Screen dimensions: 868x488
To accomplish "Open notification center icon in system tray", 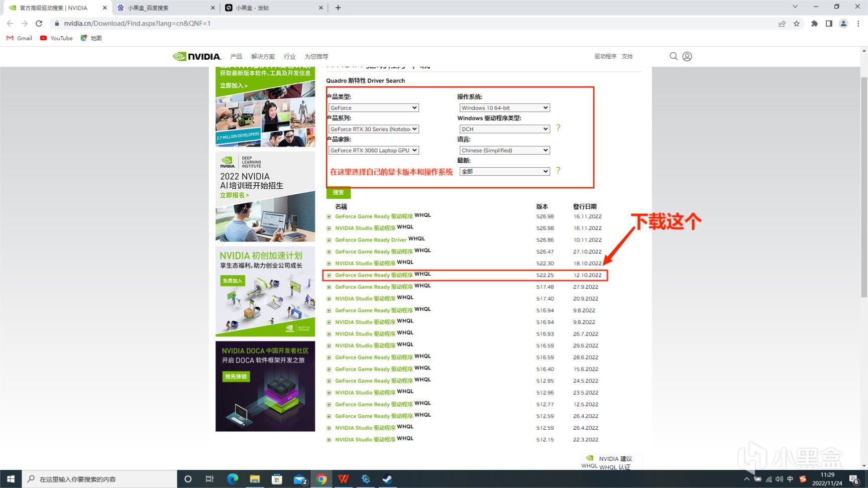I will pos(854,479).
